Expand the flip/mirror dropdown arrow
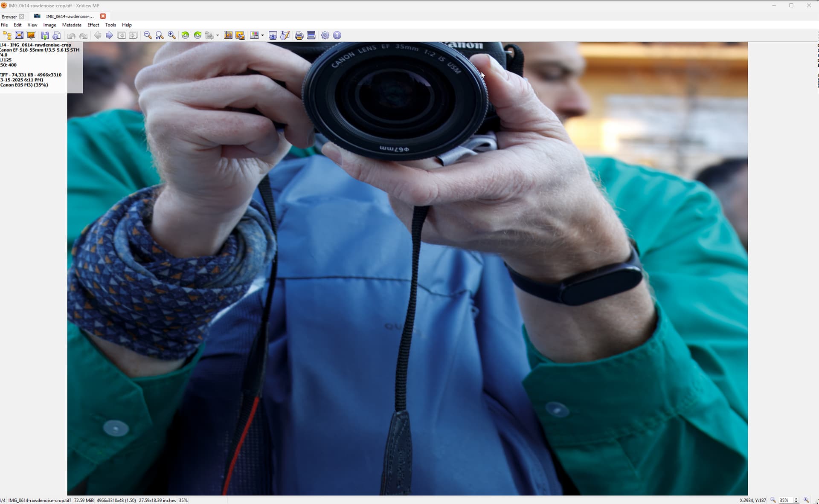Viewport: 819px width, 504px height. click(x=218, y=35)
